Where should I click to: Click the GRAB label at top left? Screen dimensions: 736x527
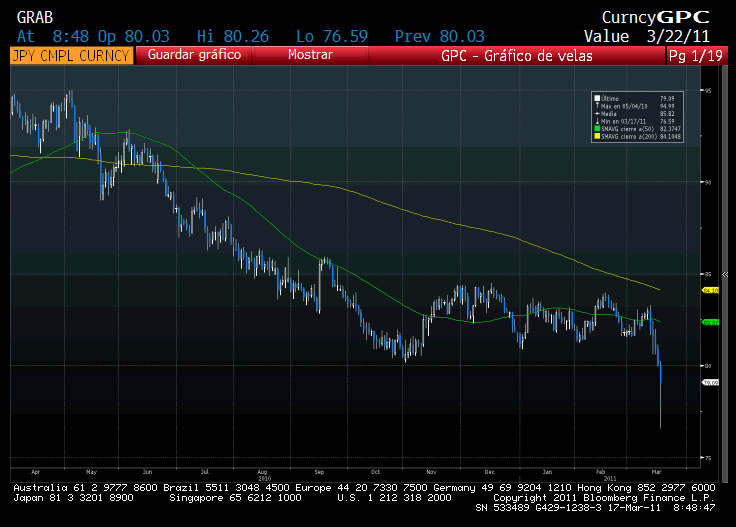35,17
